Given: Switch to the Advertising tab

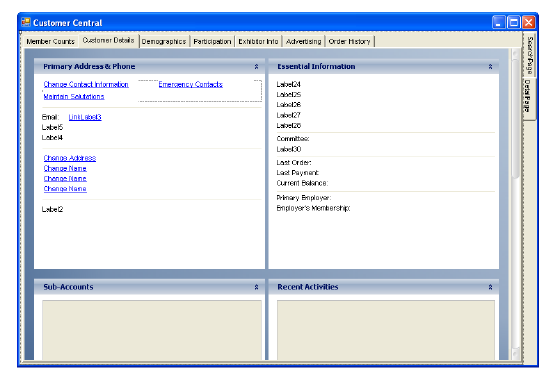Looking at the screenshot, I should click(x=303, y=41).
